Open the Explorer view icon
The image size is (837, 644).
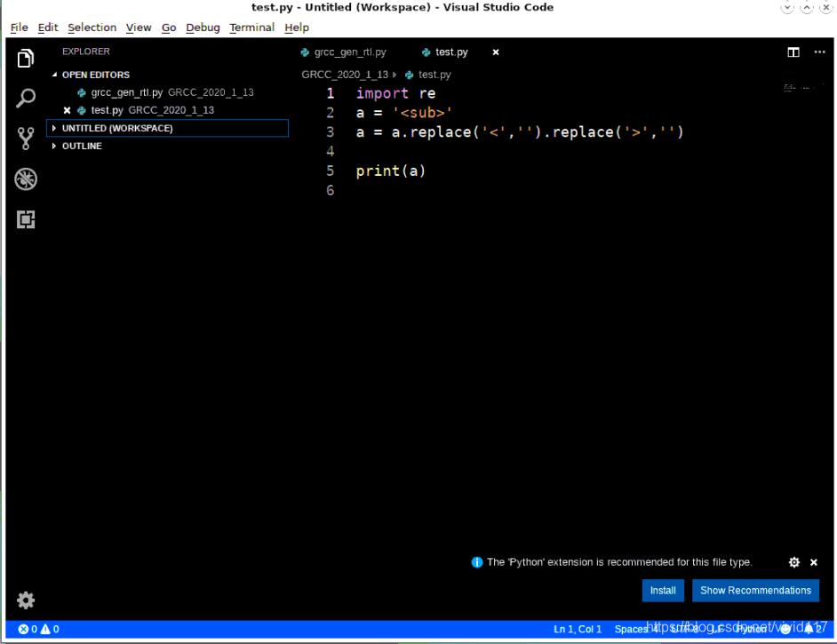[x=26, y=57]
